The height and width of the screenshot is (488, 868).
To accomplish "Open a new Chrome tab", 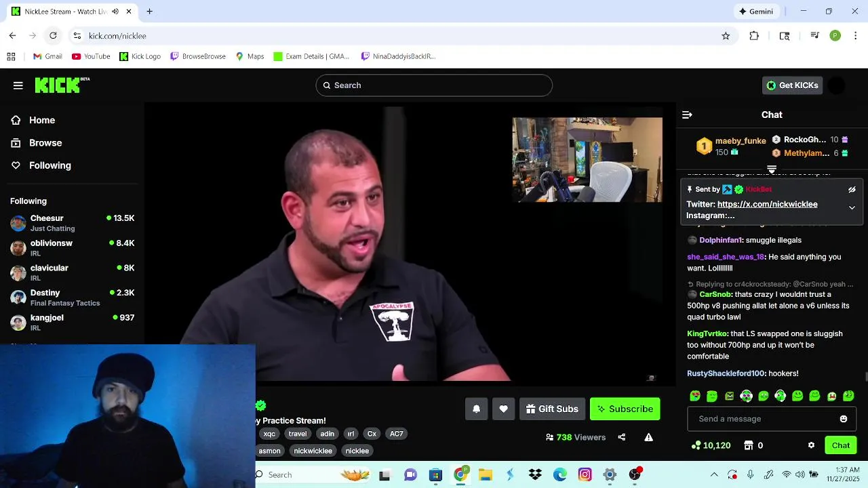I will tap(149, 12).
